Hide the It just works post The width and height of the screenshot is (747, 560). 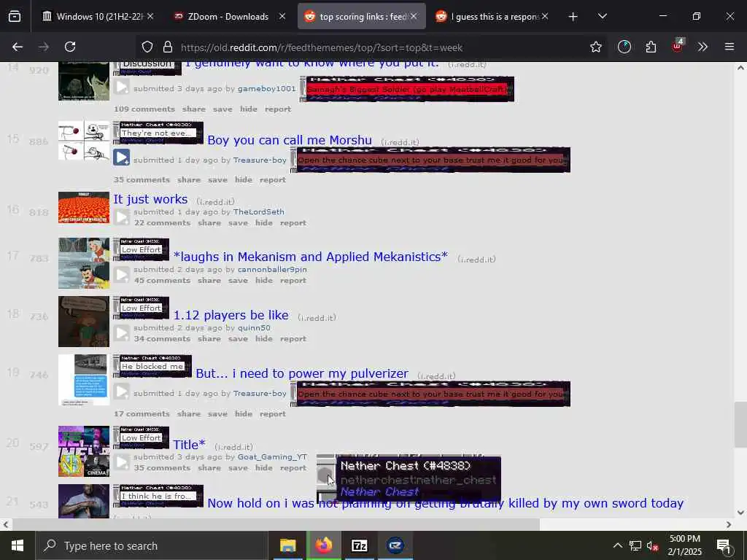pyautogui.click(x=264, y=223)
